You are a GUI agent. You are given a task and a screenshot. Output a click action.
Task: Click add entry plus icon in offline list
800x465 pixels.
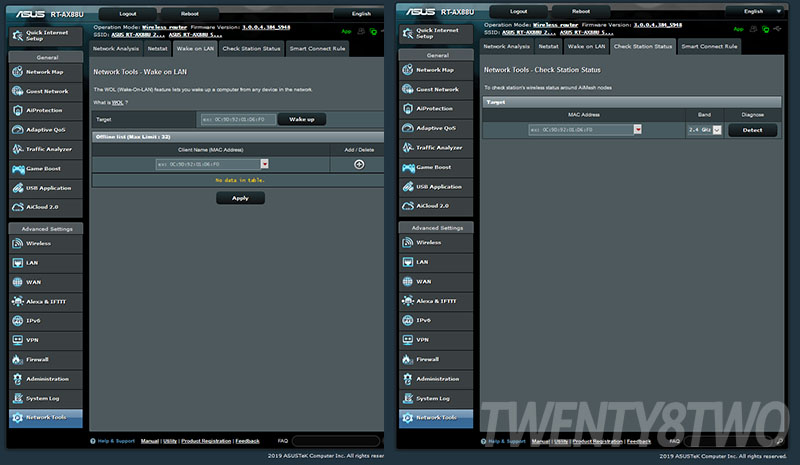click(x=359, y=164)
